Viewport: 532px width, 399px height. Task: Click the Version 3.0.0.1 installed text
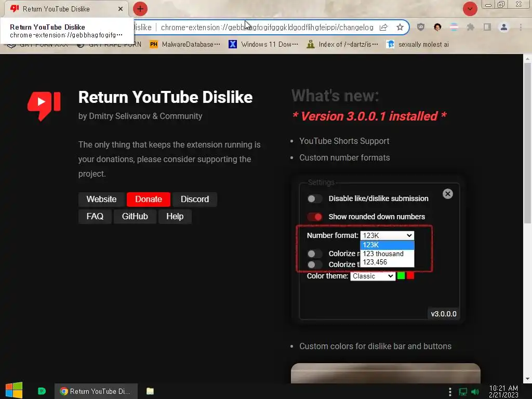point(369,116)
